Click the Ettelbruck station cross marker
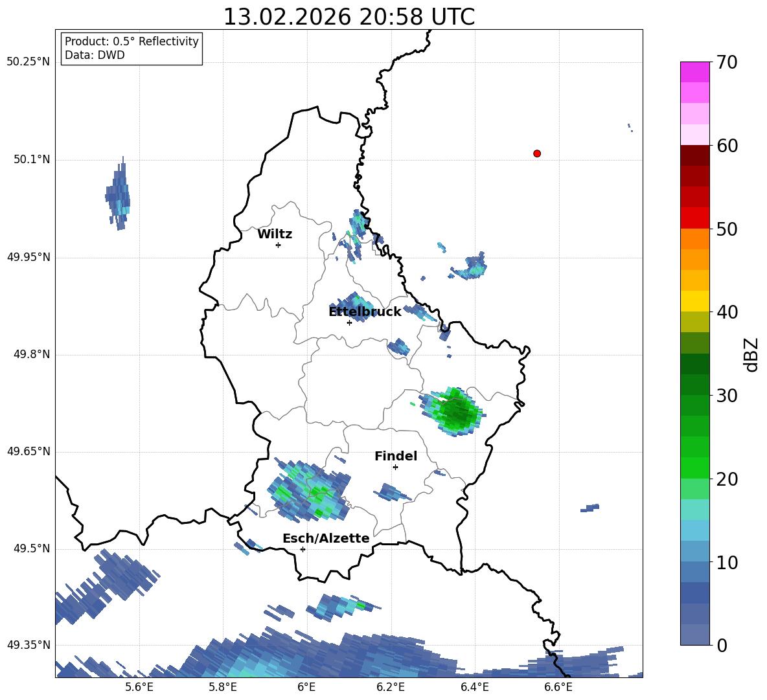Screen dimensions: 767x700 coord(349,322)
